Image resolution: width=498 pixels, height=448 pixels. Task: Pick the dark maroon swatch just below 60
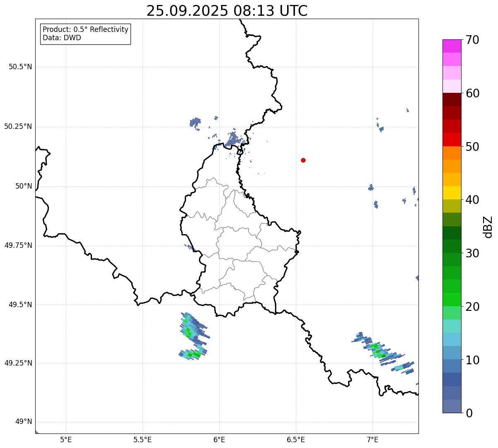452,99
